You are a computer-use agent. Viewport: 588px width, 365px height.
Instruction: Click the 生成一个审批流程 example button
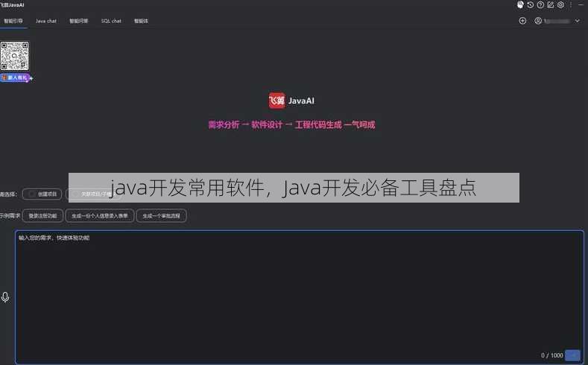(161, 216)
